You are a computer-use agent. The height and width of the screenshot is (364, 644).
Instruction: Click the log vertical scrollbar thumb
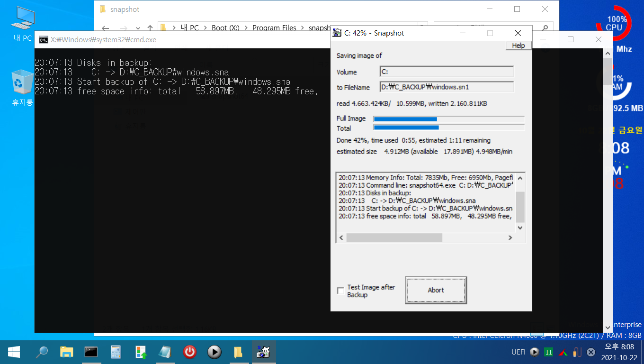click(520, 207)
